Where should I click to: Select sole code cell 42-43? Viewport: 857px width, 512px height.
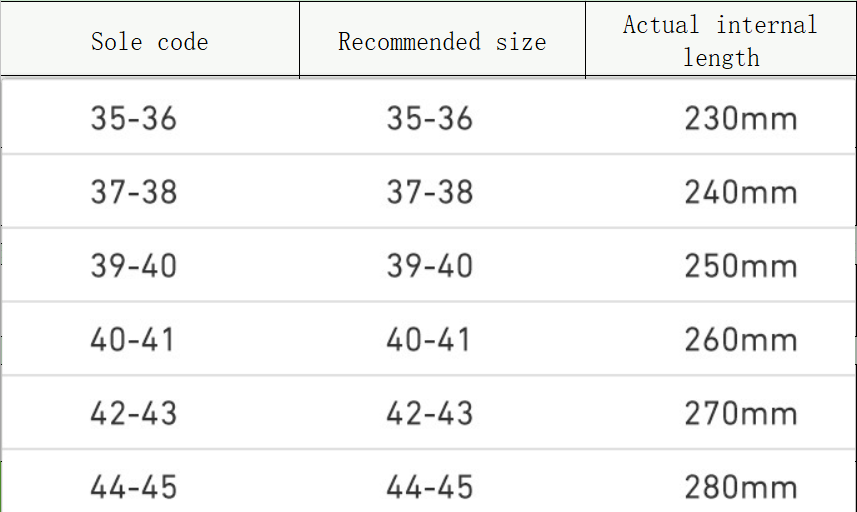(133, 413)
